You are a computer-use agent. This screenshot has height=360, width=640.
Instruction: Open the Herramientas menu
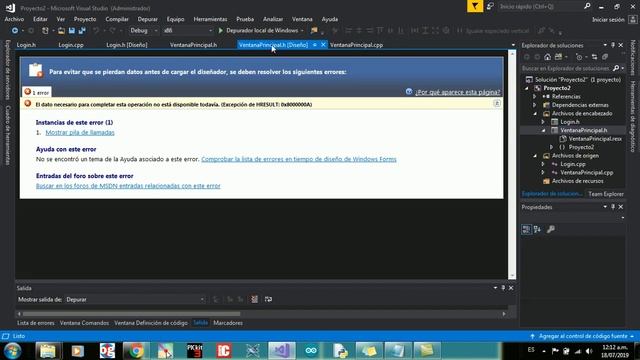point(210,19)
